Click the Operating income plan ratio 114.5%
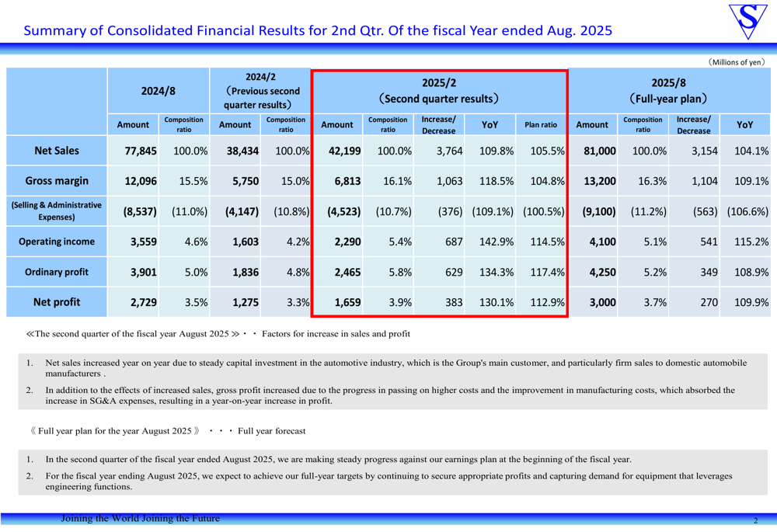777x532 pixels. tap(547, 242)
